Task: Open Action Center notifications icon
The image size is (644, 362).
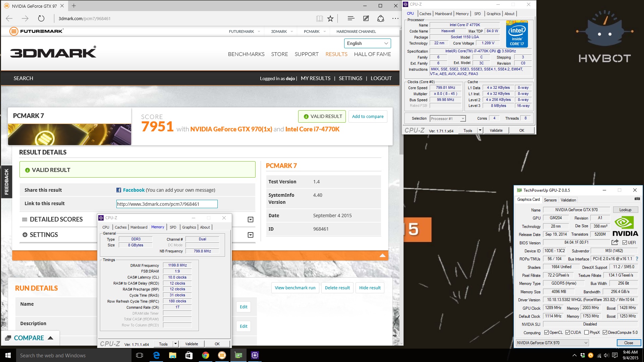Action: point(615,355)
